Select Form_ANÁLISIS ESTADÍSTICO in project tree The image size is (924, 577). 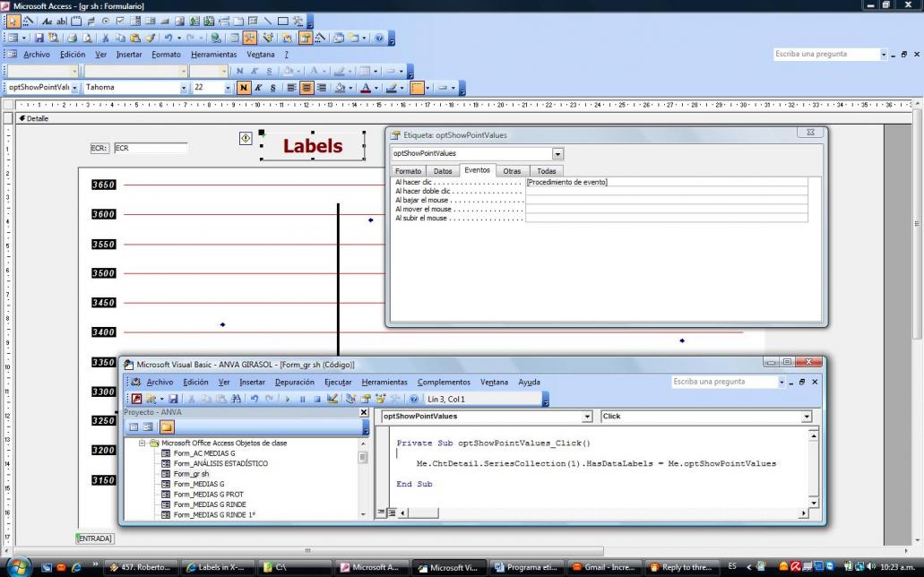point(220,463)
